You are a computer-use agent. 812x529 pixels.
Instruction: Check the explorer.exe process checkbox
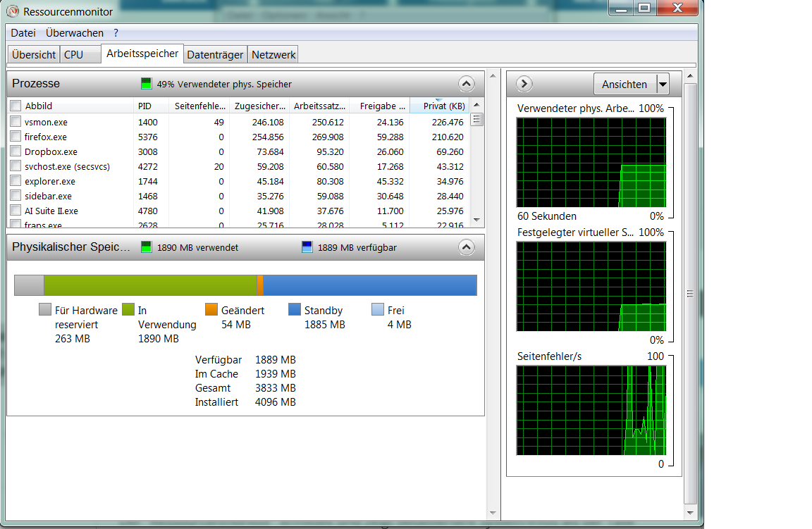click(x=16, y=180)
